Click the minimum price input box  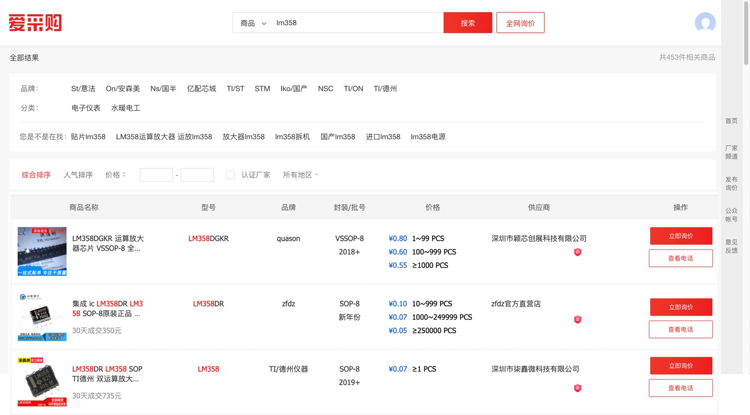(x=156, y=175)
